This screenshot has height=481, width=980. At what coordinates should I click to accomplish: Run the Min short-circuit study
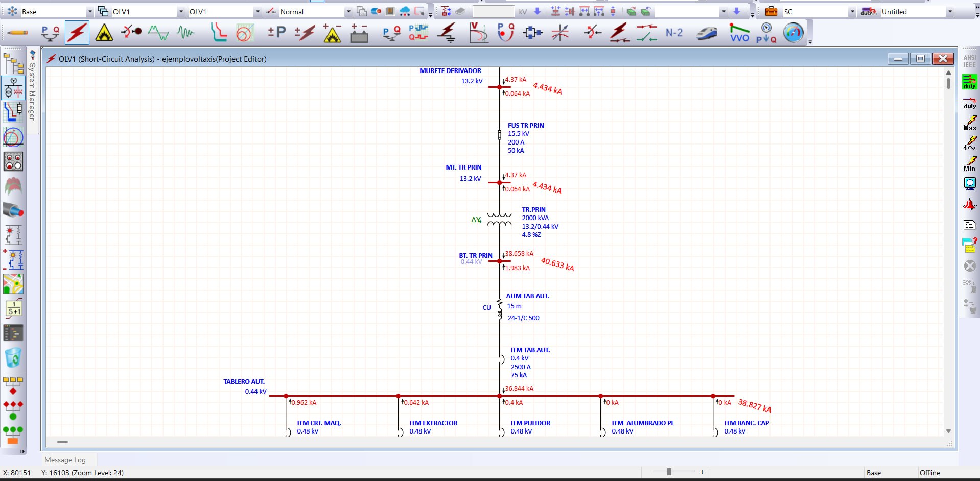tap(970, 163)
